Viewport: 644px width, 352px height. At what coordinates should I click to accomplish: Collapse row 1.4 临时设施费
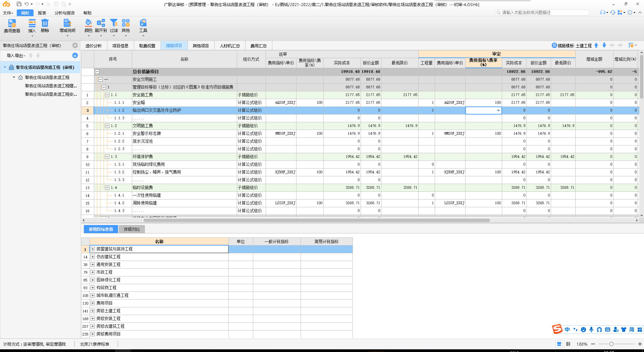tap(107, 187)
